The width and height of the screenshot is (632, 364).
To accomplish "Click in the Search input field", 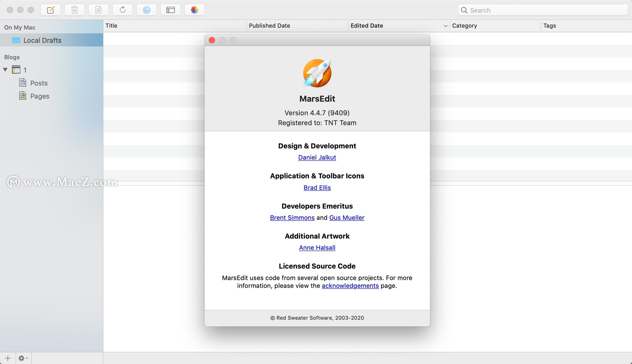I will [543, 10].
